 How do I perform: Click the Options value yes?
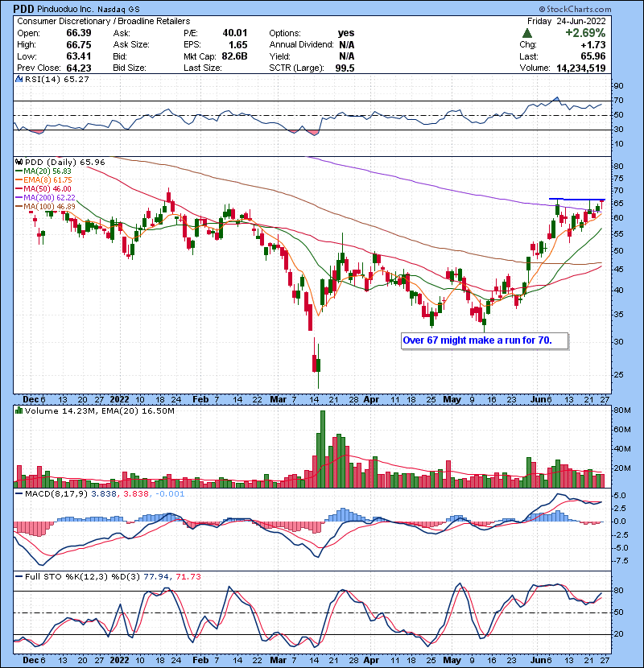[346, 33]
